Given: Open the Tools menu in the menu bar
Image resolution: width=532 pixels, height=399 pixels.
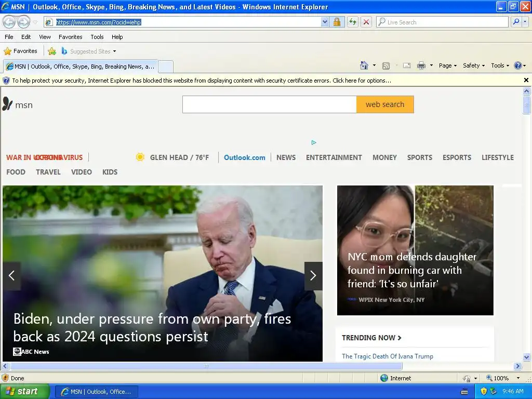Looking at the screenshot, I should tap(97, 37).
